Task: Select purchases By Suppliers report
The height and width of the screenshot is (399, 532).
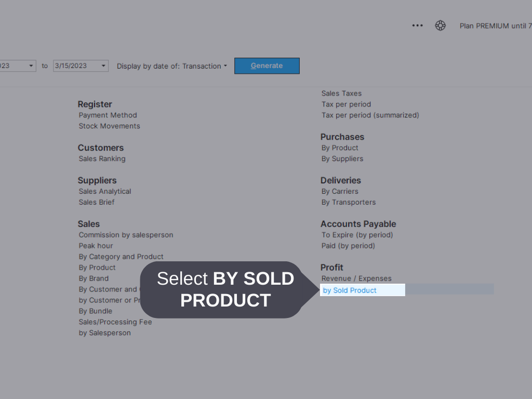Action: 342,158
